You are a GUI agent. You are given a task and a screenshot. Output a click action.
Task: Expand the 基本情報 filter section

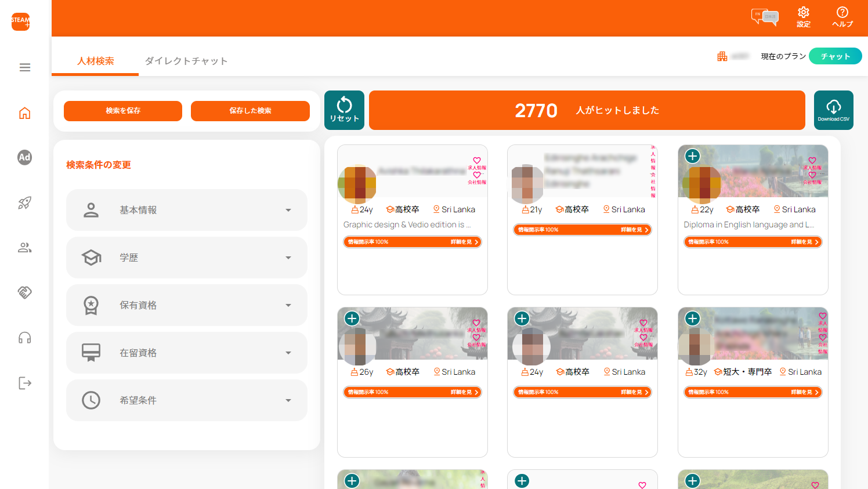pos(187,210)
